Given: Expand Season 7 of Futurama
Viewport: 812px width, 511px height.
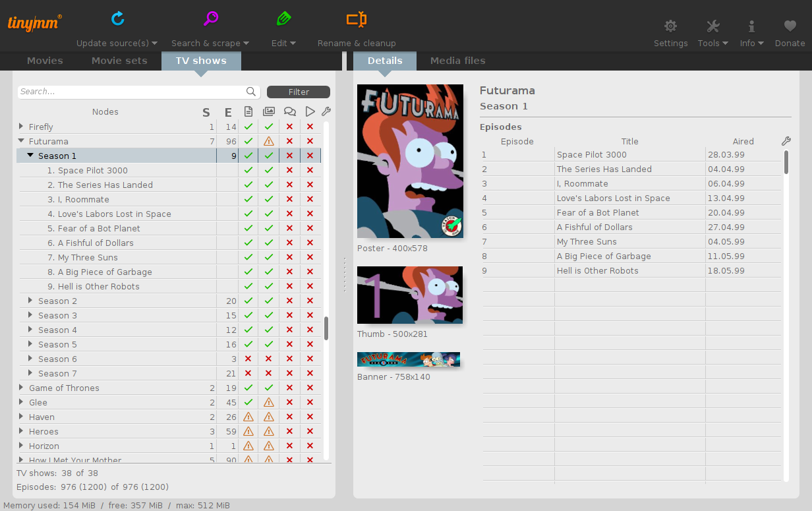Looking at the screenshot, I should [x=30, y=373].
